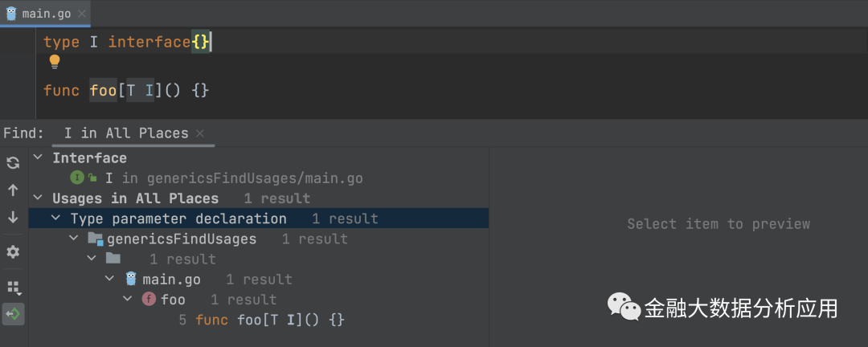
Task: Select the 'I in All Places' tab
Action: [126, 133]
